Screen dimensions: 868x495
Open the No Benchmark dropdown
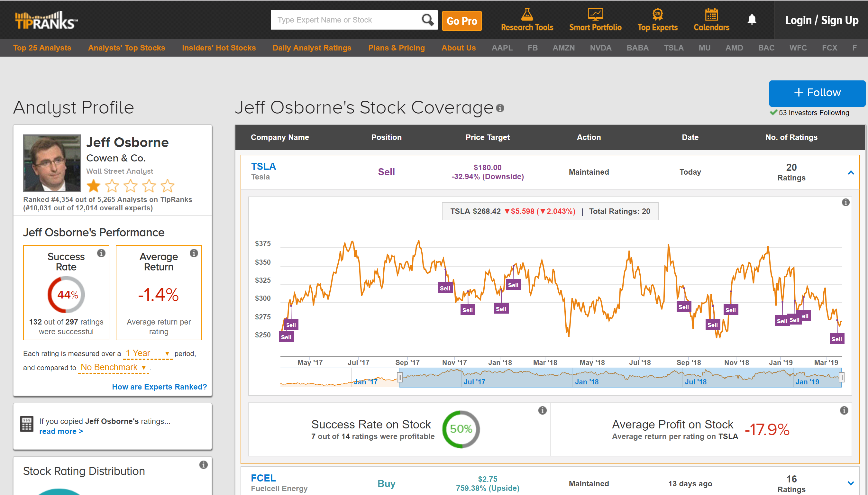coord(113,368)
